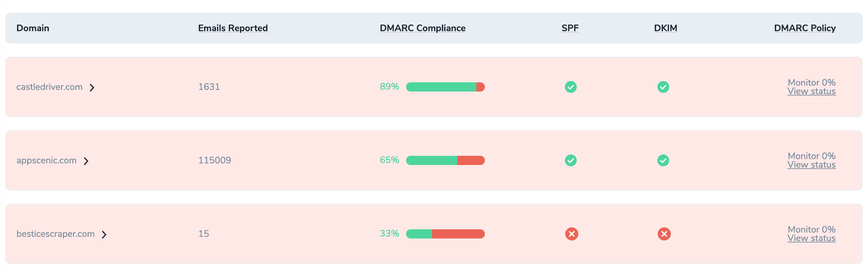Click the SPF column header
The image size is (868, 269).
pyautogui.click(x=569, y=28)
